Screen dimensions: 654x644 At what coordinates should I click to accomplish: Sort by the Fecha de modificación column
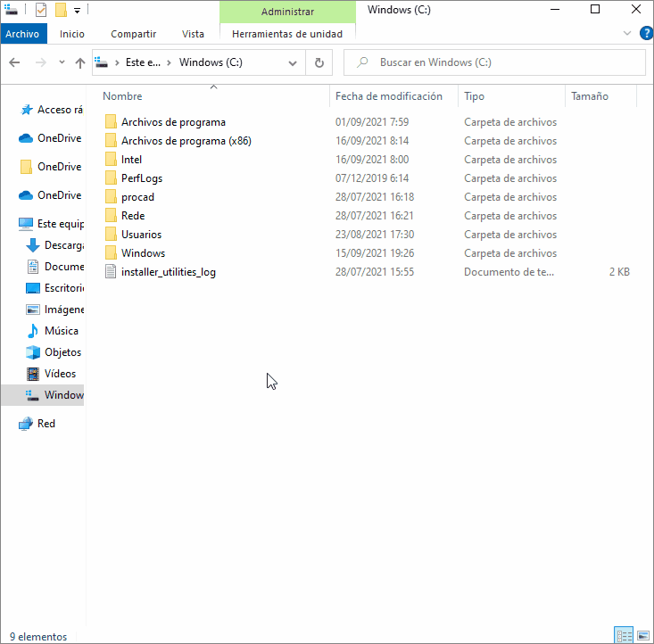click(x=393, y=96)
